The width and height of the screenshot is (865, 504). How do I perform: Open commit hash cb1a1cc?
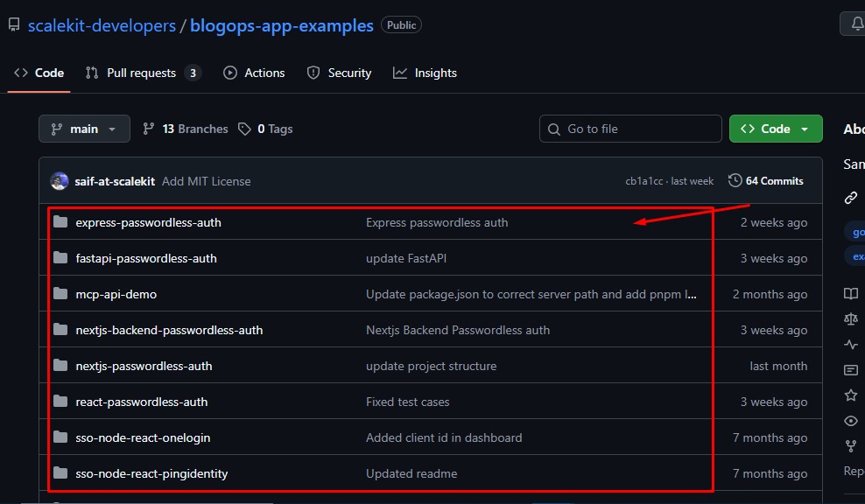(x=643, y=181)
